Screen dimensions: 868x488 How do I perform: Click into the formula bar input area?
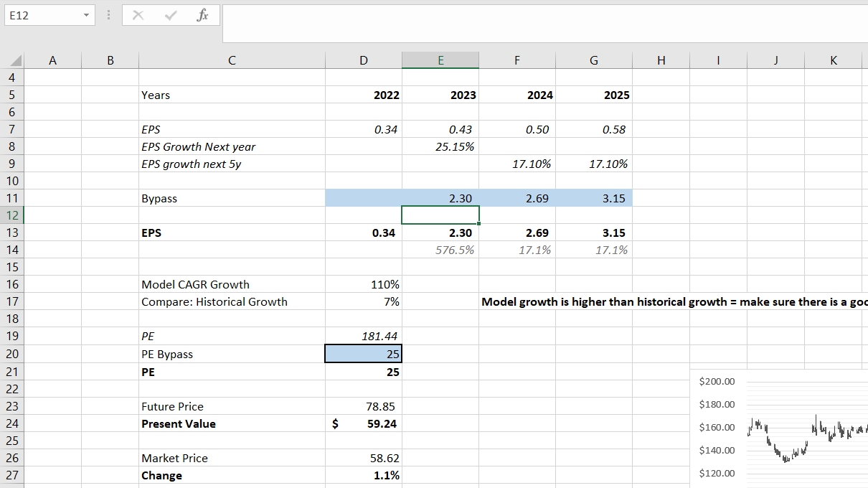(x=544, y=25)
